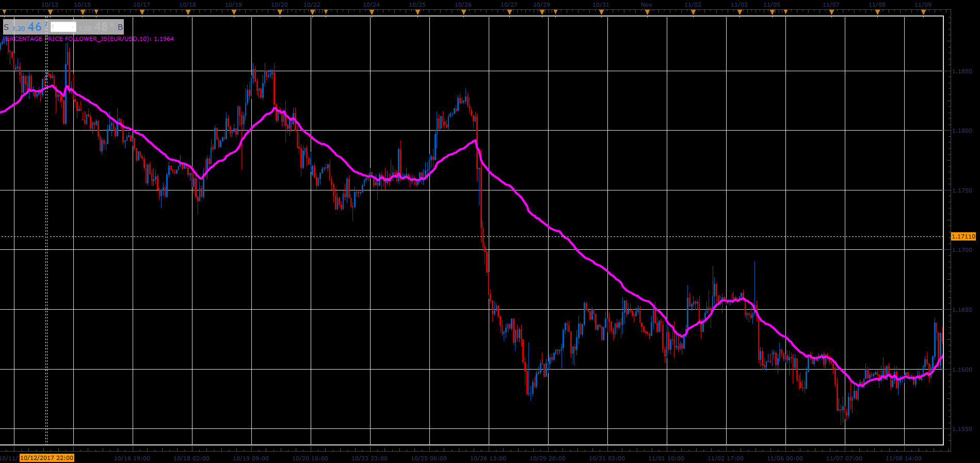Screen dimensions: 980x463
Task: Click the 11/06 00:00 time axis label
Action: point(785,458)
